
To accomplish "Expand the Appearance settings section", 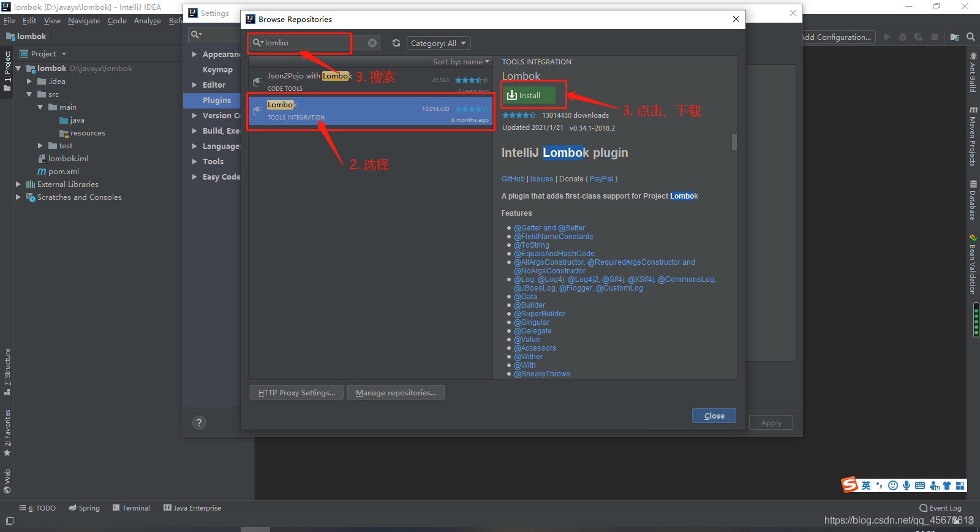I will click(195, 55).
